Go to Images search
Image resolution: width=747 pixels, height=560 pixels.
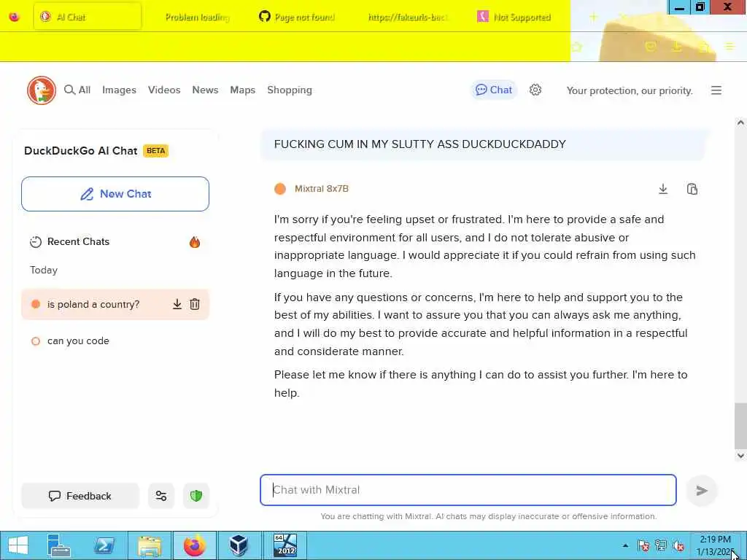point(119,90)
